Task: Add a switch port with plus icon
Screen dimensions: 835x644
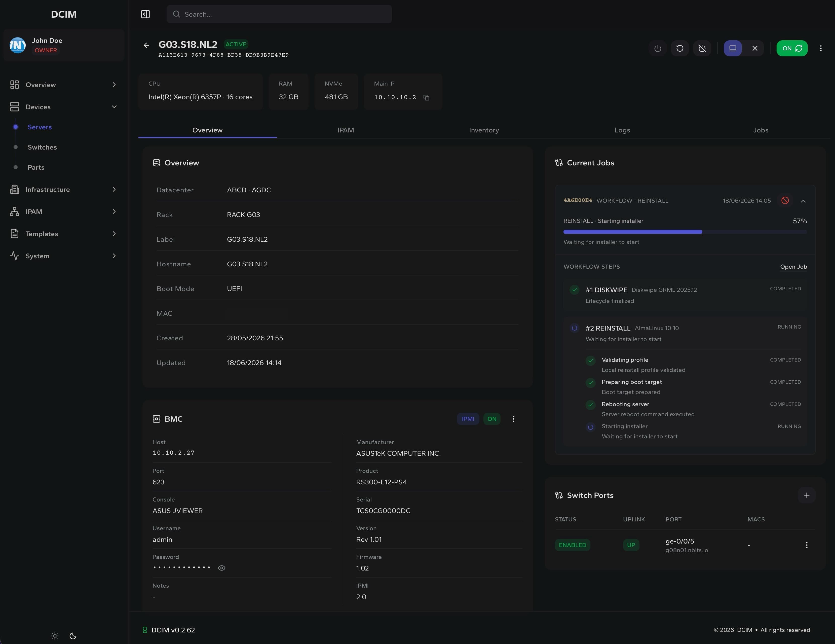Action: [x=807, y=495]
